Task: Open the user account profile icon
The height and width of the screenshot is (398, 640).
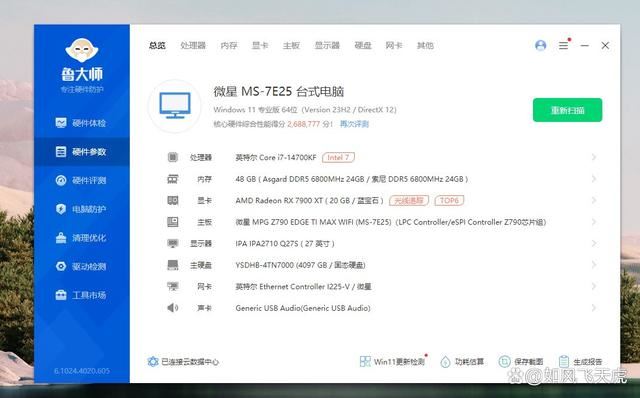Action: click(x=540, y=45)
